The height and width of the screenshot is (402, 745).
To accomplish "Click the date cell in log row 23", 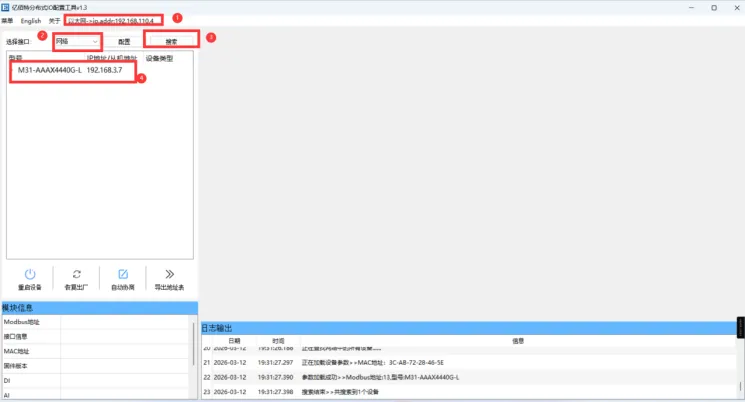I will click(230, 392).
